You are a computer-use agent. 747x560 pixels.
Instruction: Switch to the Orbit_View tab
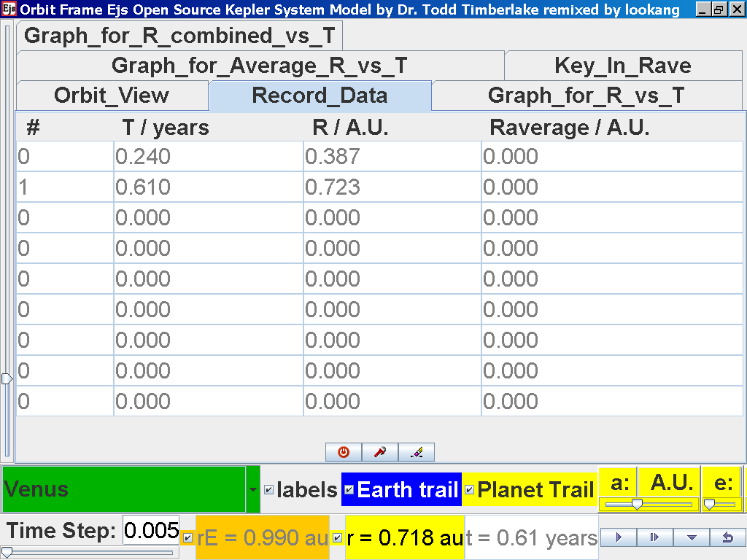point(112,96)
